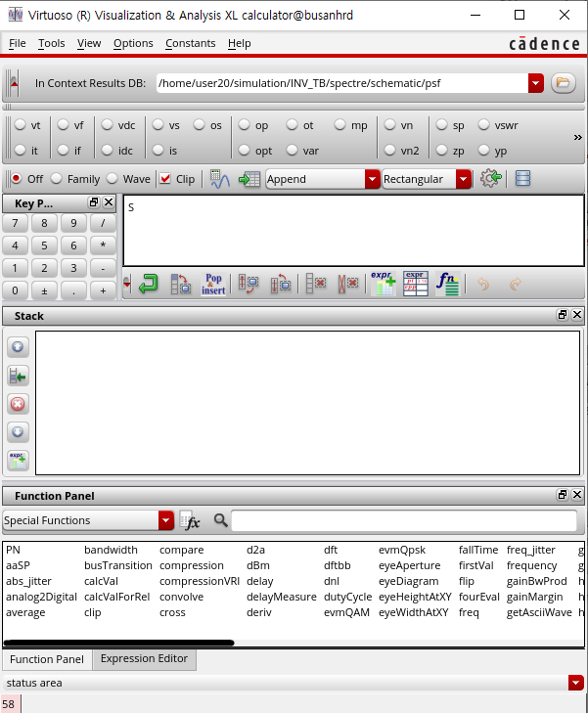Click the stack move-down arrow icon
This screenshot has height=713, width=588.
pyautogui.click(x=18, y=432)
